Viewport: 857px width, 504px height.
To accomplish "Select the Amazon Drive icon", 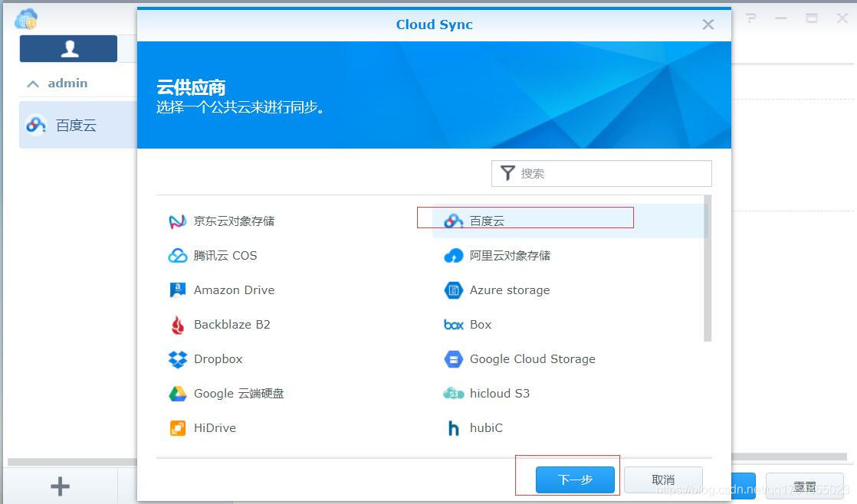I will click(x=177, y=290).
